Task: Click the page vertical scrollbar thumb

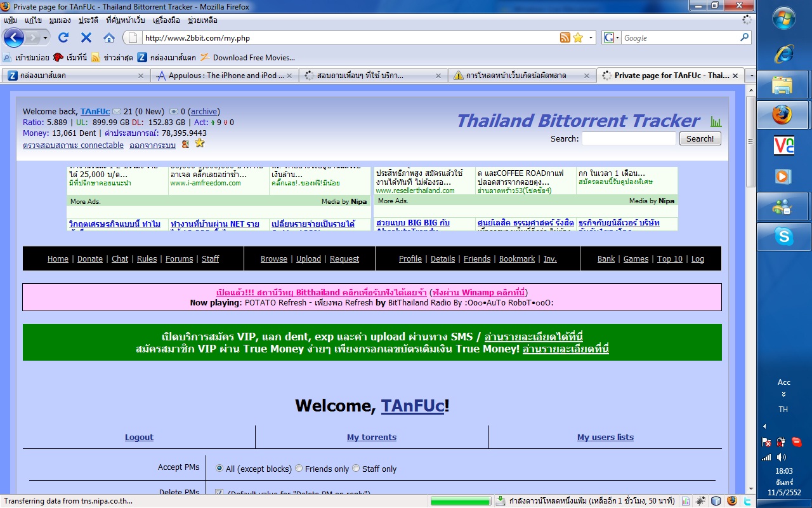Action: 751,141
